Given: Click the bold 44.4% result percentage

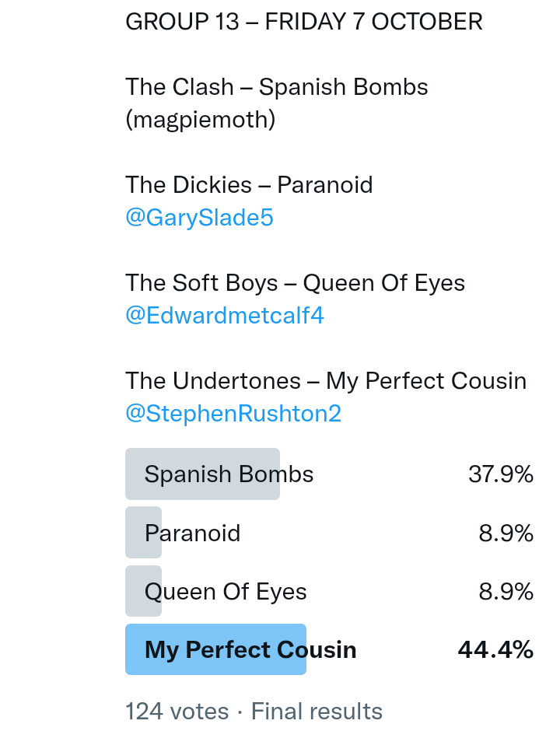Looking at the screenshot, I should click(495, 649).
